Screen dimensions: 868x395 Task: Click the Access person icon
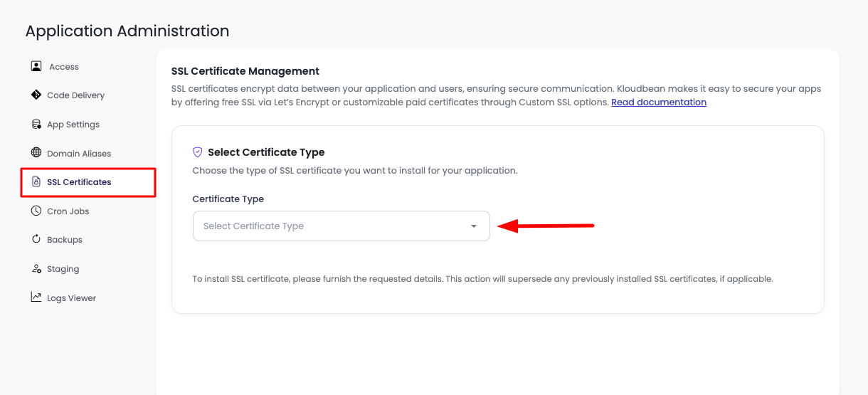click(x=36, y=66)
